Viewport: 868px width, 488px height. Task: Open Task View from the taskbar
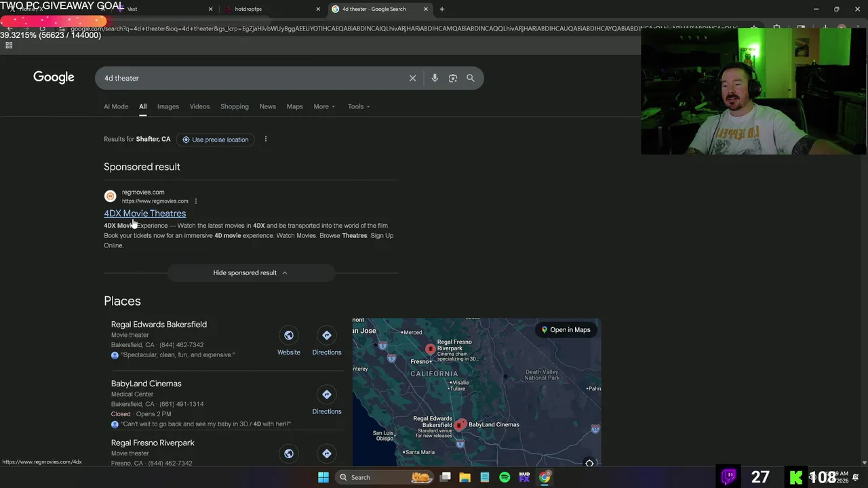446,477
